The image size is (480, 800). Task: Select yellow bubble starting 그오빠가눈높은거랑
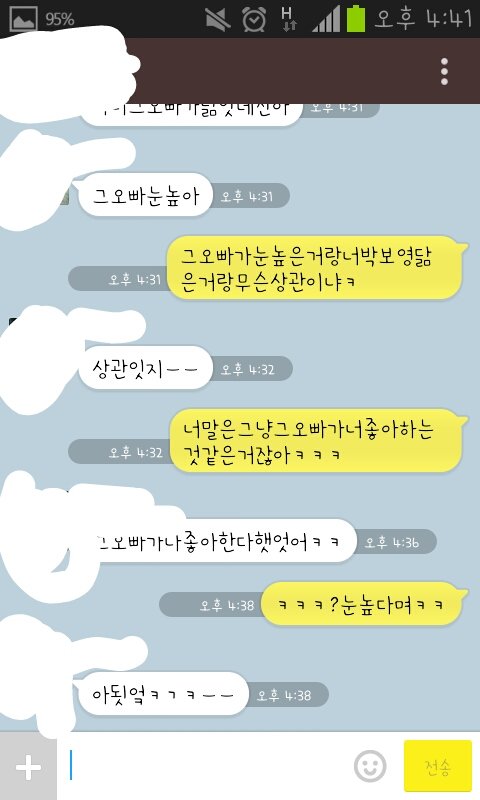(315, 268)
